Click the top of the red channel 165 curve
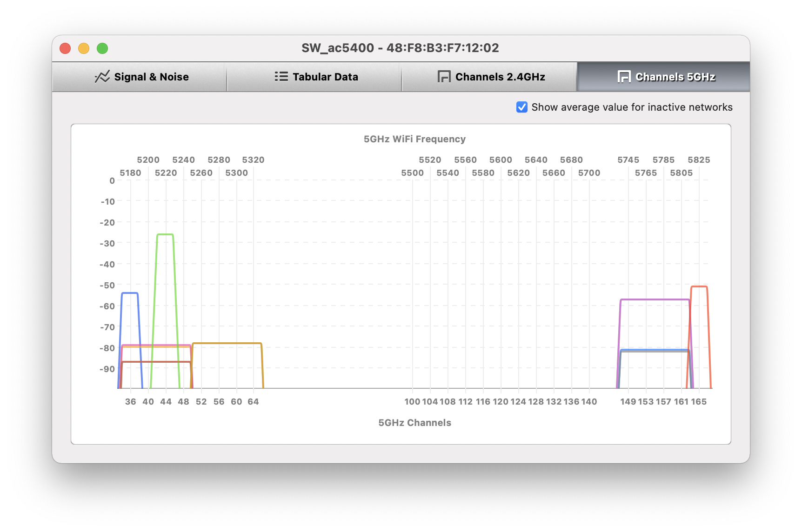 699,286
